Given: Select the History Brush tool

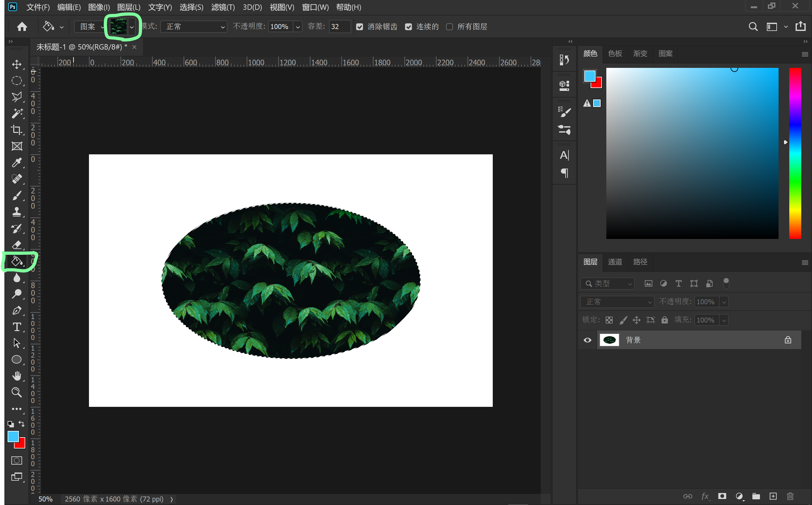Looking at the screenshot, I should click(x=17, y=229).
